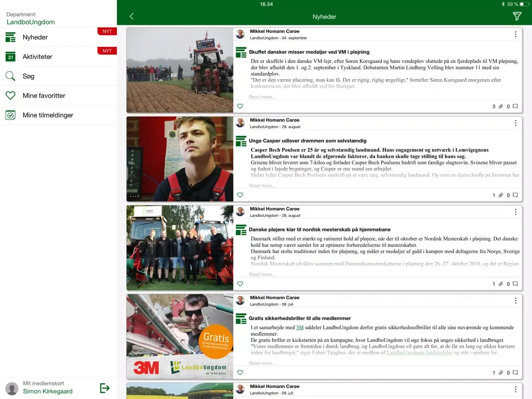This screenshot has height=399, width=532.
Task: Open the ploughing team group photo
Action: [x=180, y=248]
